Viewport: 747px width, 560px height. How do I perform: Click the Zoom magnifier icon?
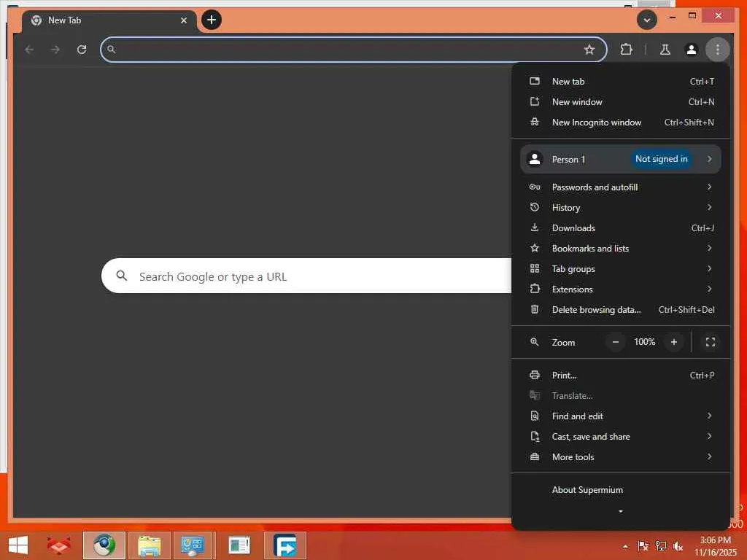click(x=535, y=342)
